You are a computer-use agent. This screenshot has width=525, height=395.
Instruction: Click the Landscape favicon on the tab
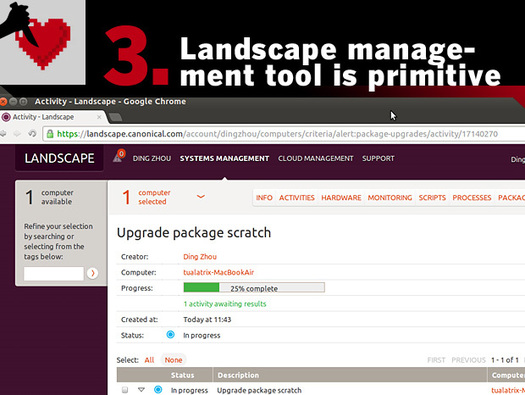click(6, 117)
